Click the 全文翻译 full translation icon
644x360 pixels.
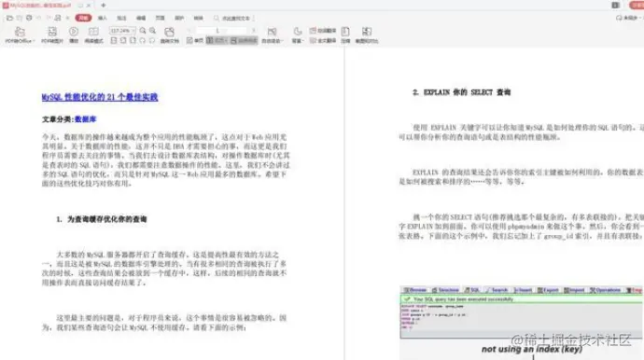[313, 41]
